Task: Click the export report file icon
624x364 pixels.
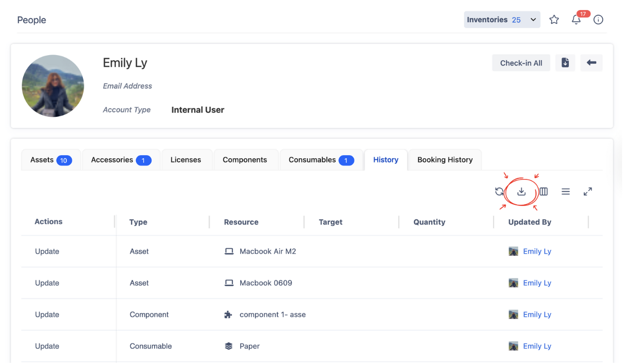Action: coord(565,63)
